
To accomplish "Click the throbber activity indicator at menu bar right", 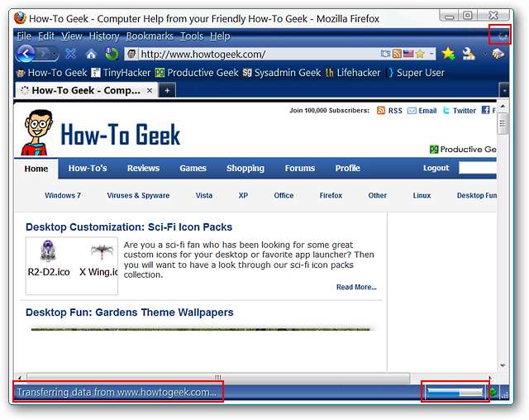I will click(503, 36).
